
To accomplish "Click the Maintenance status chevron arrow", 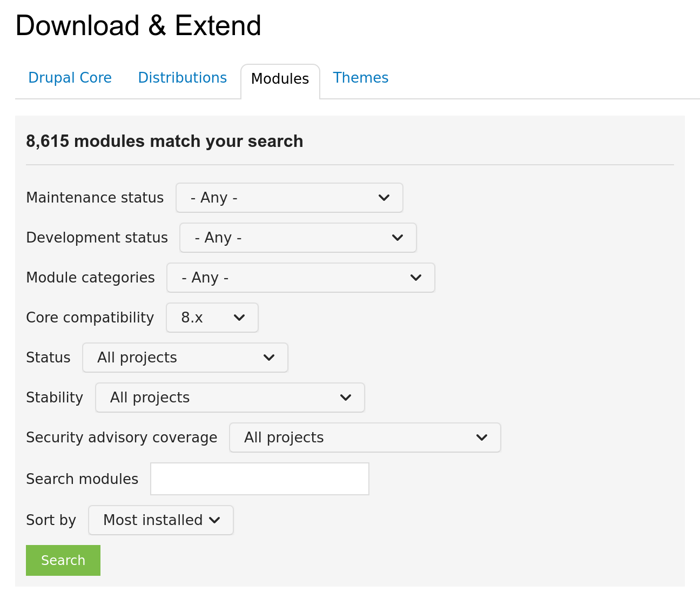I will pos(384,198).
